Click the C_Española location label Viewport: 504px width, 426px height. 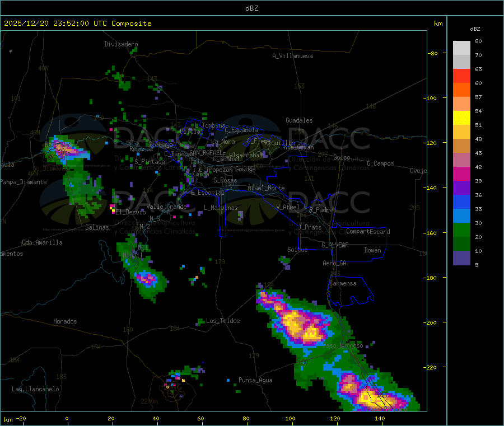click(x=242, y=130)
